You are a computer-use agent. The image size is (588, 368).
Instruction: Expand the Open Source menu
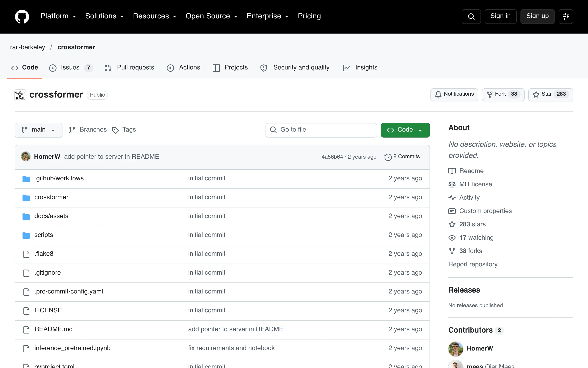click(211, 16)
